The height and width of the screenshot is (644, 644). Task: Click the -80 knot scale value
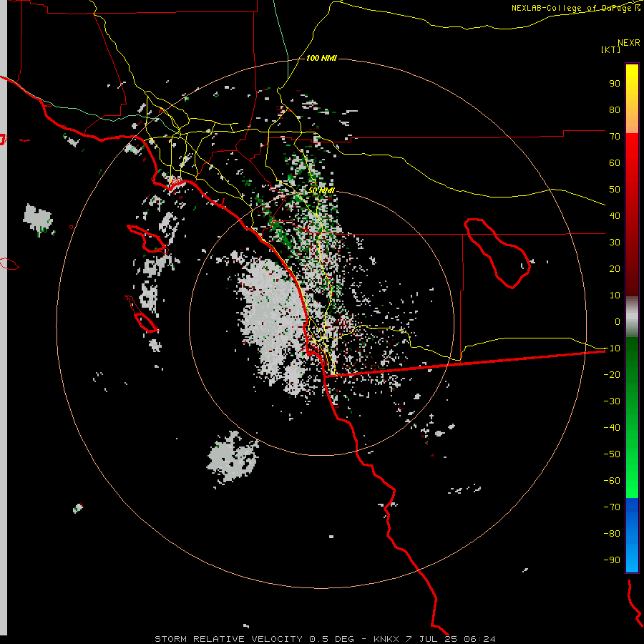tap(612, 534)
